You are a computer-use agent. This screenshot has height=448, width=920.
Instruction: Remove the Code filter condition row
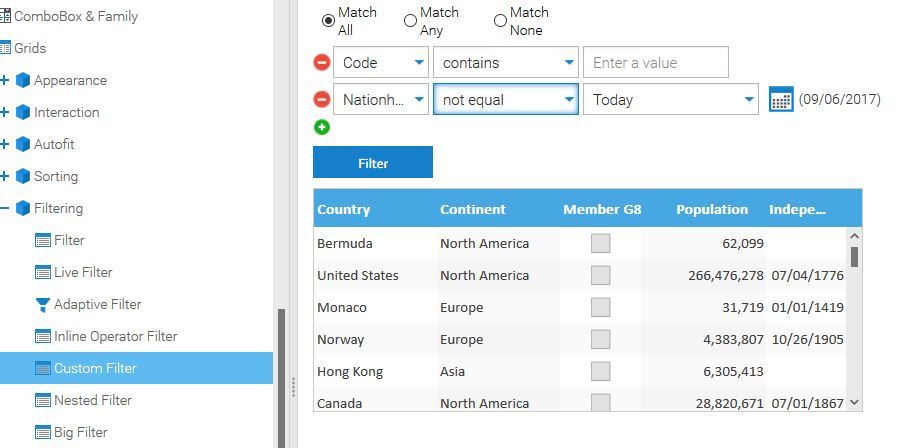(x=322, y=62)
